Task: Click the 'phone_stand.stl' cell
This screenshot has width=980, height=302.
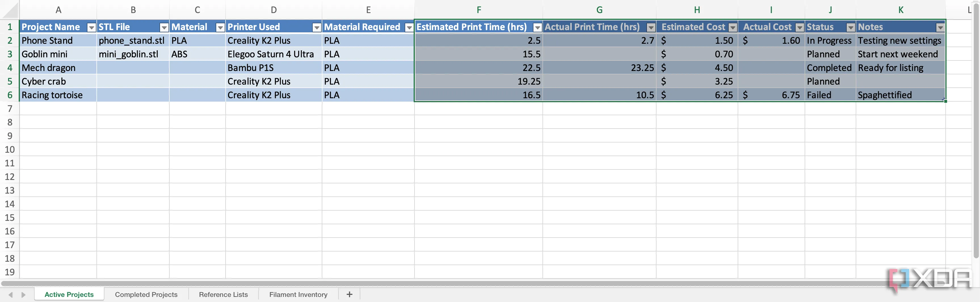Action: pos(133,41)
